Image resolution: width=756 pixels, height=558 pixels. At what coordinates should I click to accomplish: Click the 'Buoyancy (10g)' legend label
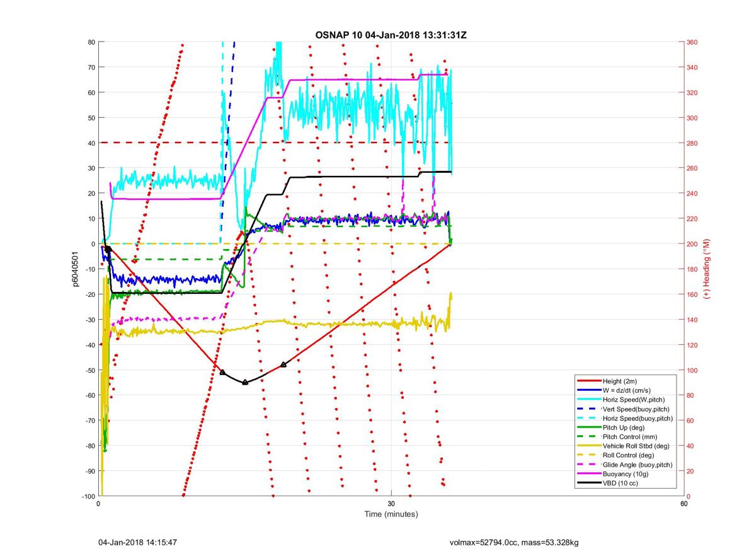click(x=625, y=474)
